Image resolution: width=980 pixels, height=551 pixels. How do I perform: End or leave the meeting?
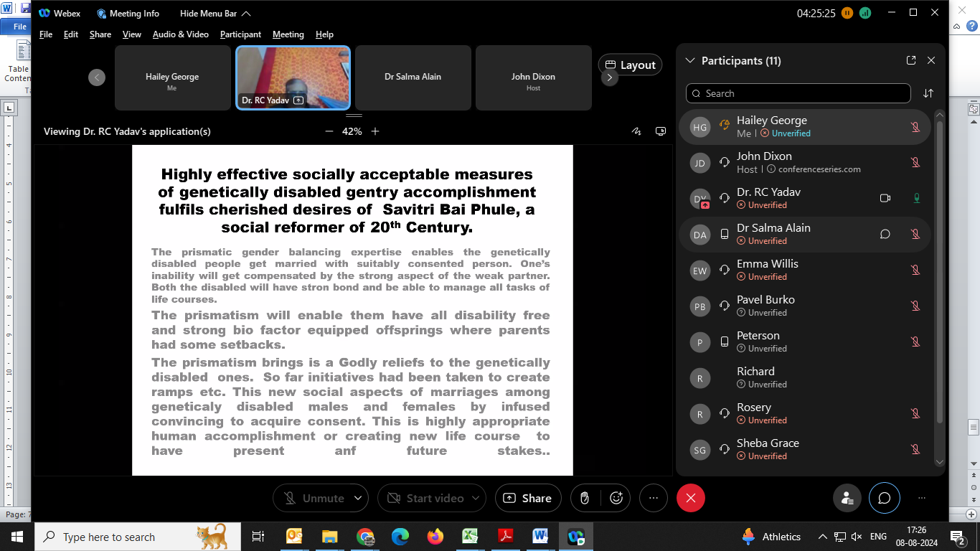tap(691, 498)
